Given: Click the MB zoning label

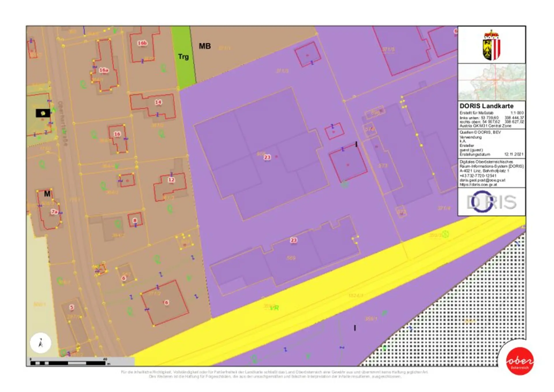Looking at the screenshot, I should (x=205, y=46).
